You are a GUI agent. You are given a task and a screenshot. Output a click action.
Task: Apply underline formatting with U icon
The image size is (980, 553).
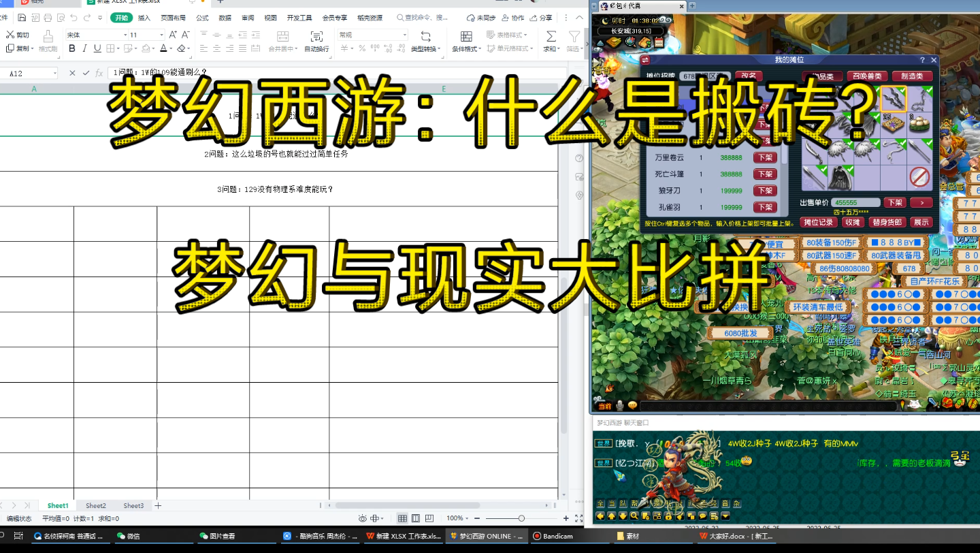[x=97, y=48]
